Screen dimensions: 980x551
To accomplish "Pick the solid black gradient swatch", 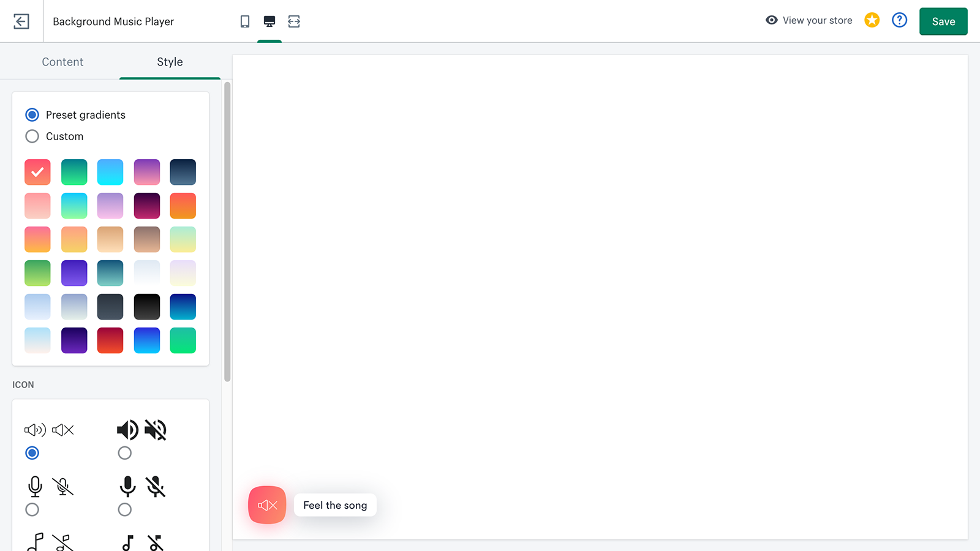I will 147,307.
